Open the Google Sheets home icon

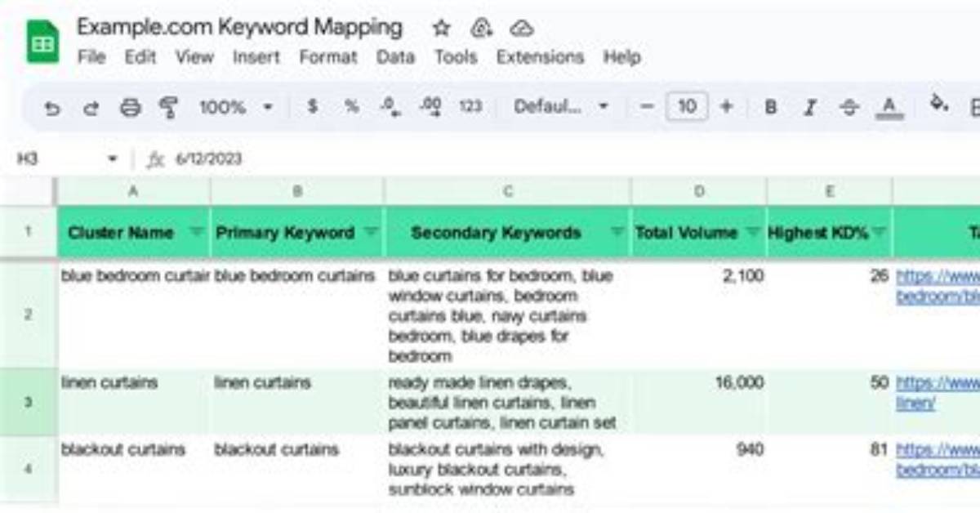tap(42, 41)
